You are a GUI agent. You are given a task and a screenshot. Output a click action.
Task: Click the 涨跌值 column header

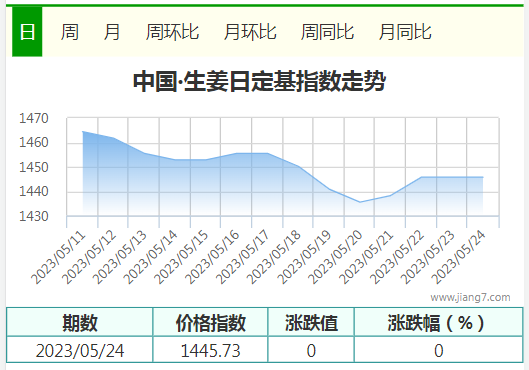[311, 322]
